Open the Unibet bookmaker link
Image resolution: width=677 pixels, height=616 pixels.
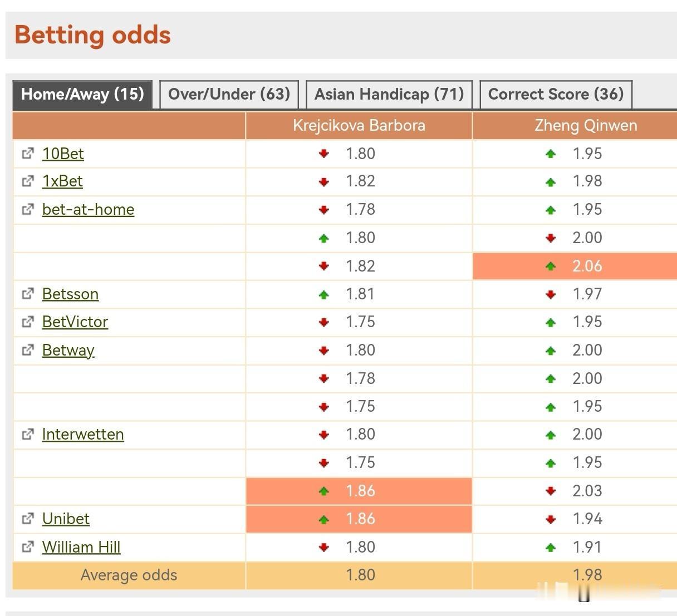tap(66, 519)
